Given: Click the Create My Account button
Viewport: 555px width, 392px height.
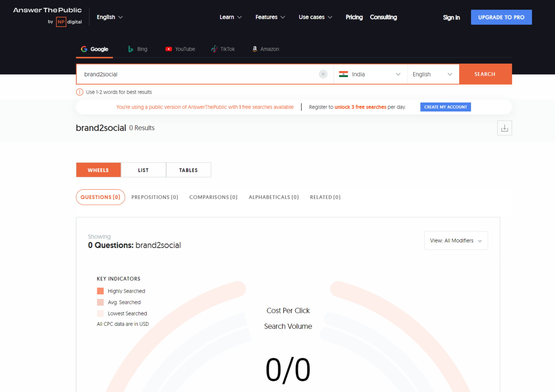Looking at the screenshot, I should pyautogui.click(x=445, y=107).
